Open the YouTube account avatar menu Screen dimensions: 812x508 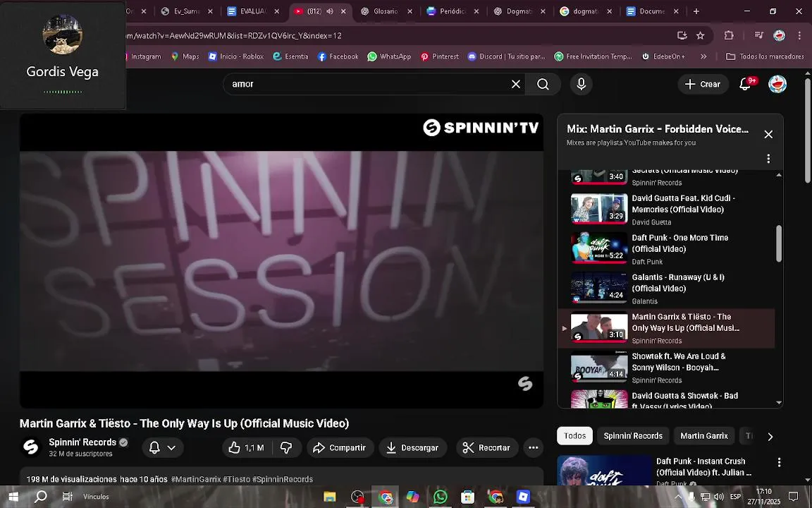[x=777, y=84]
